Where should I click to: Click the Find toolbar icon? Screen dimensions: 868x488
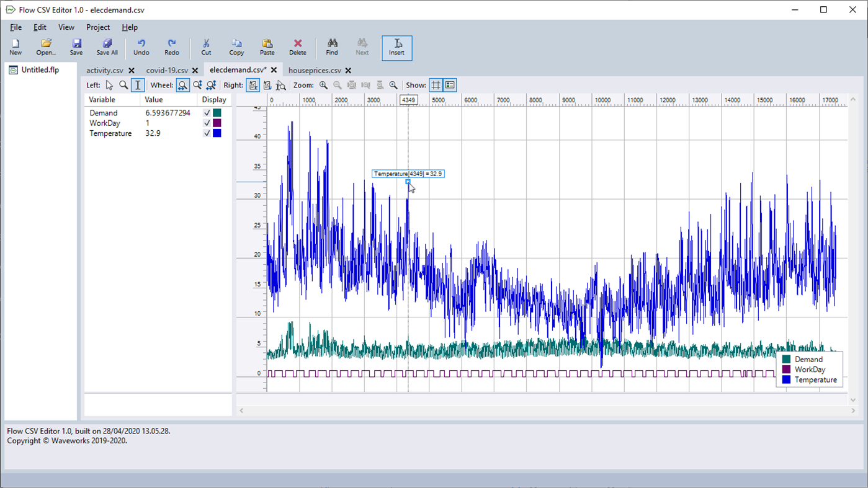click(332, 47)
